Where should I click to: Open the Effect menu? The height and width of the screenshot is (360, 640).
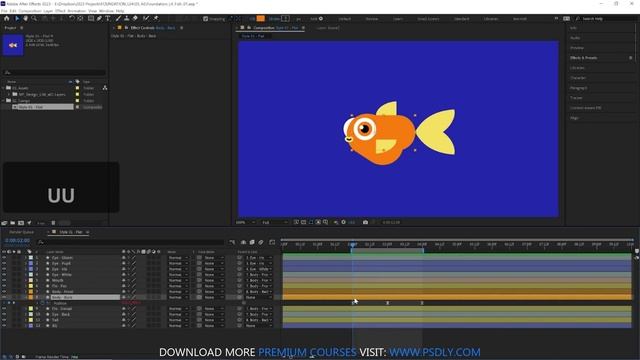[60, 11]
